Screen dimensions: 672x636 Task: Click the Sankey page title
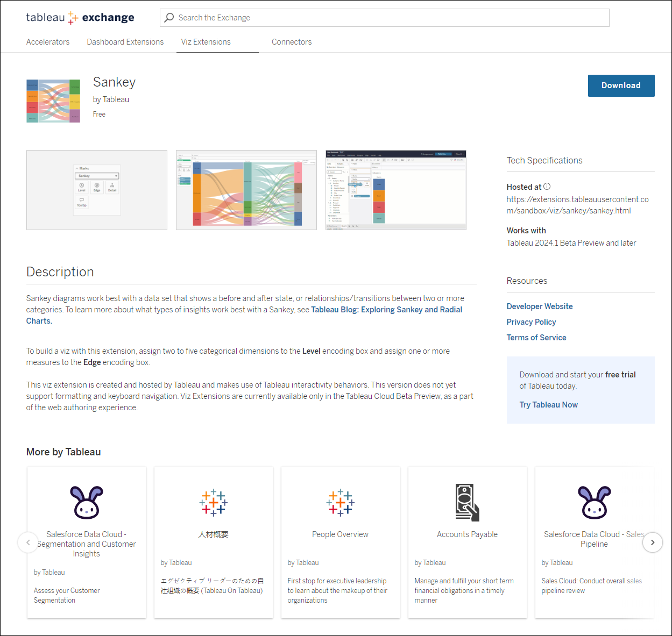coord(114,82)
